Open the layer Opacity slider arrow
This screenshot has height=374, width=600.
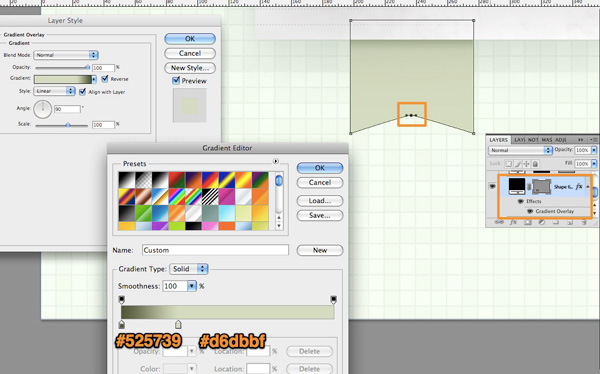pos(594,150)
